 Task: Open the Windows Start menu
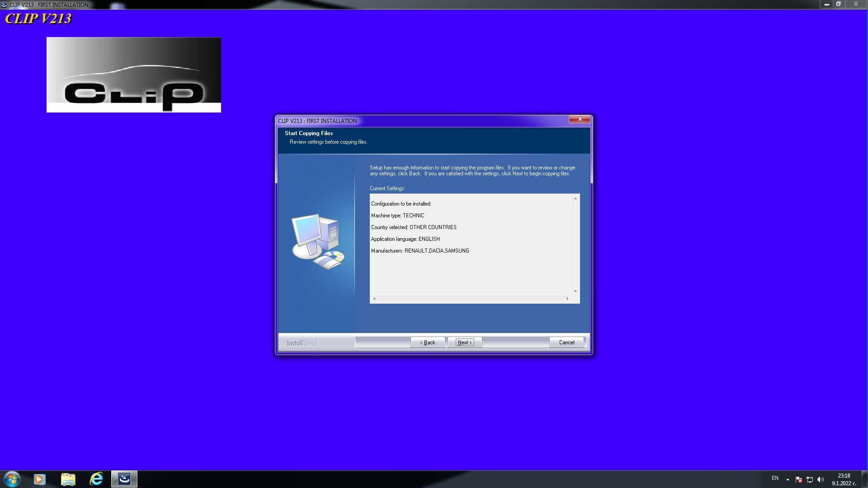click(x=12, y=479)
